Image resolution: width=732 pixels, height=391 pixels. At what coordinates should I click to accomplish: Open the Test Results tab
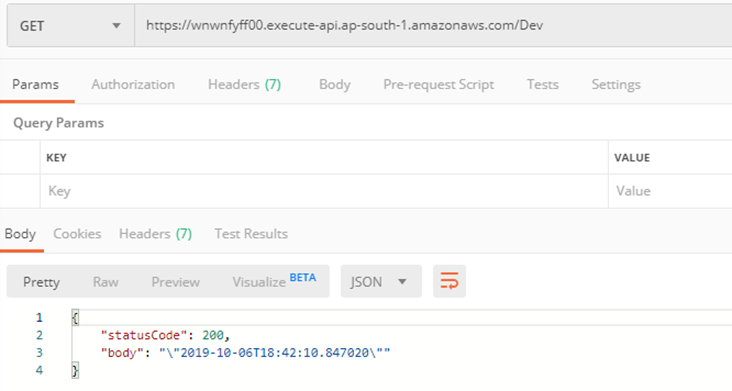pyautogui.click(x=251, y=234)
